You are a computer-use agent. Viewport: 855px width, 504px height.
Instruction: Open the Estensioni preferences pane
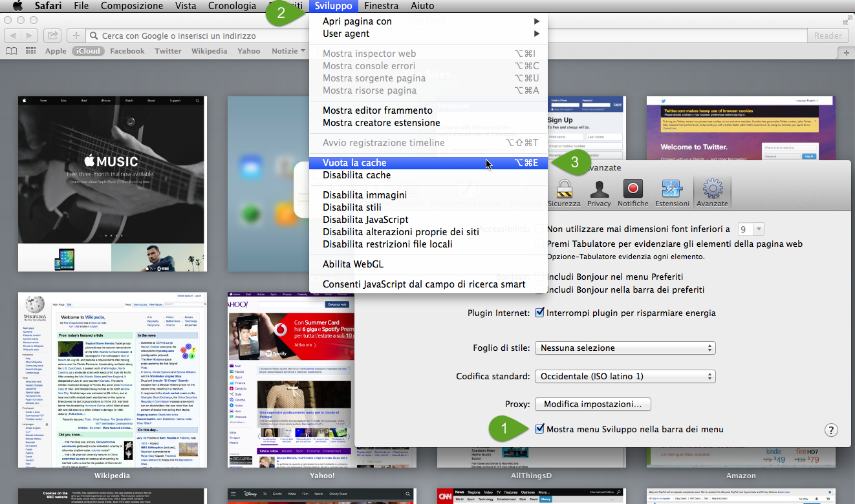[x=672, y=194]
